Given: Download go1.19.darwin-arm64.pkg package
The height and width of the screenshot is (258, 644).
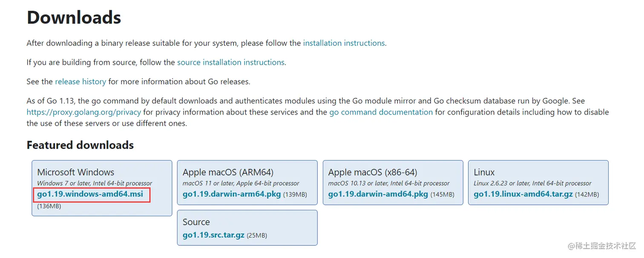Looking at the screenshot, I should pyautogui.click(x=231, y=194).
